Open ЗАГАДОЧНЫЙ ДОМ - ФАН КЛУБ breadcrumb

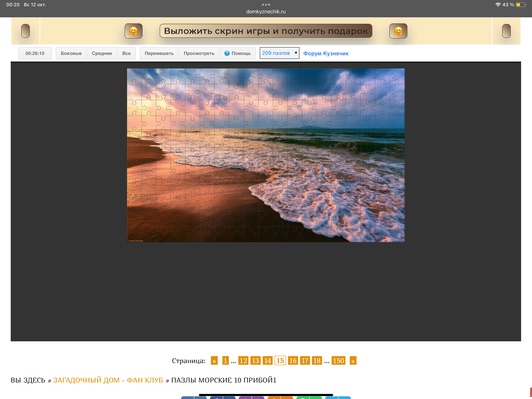tap(108, 380)
